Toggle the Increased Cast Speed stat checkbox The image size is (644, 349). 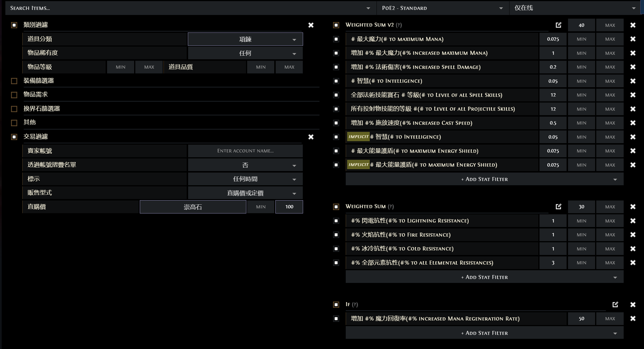pyautogui.click(x=336, y=123)
